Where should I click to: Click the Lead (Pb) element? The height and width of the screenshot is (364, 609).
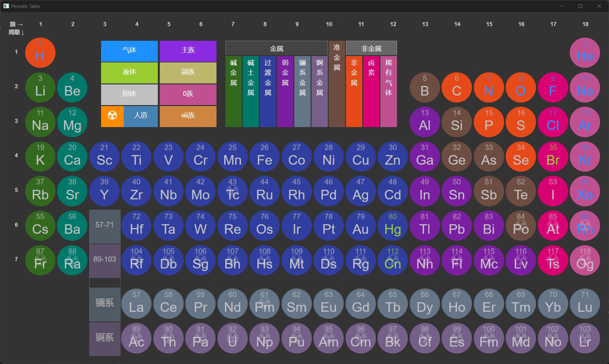point(457,226)
